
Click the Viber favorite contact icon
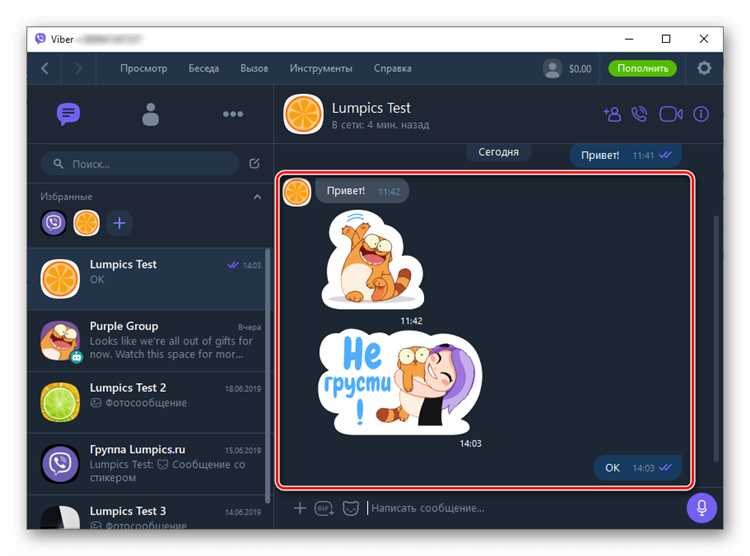(54, 223)
